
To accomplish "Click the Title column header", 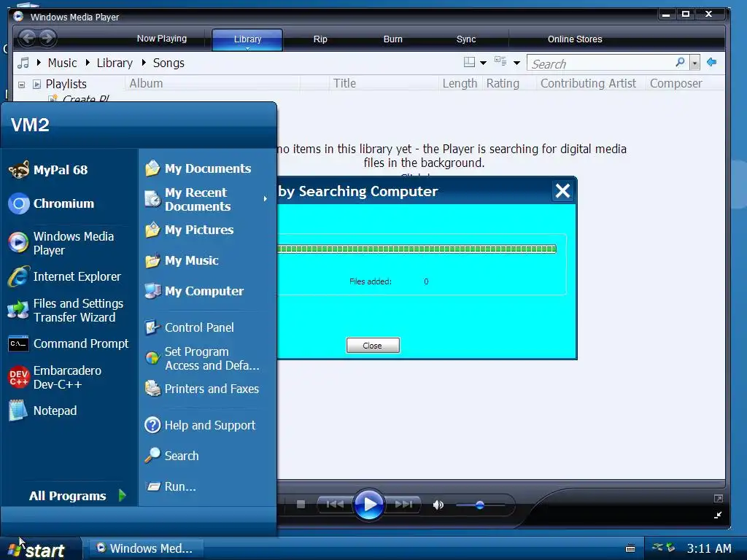I will coord(384,83).
